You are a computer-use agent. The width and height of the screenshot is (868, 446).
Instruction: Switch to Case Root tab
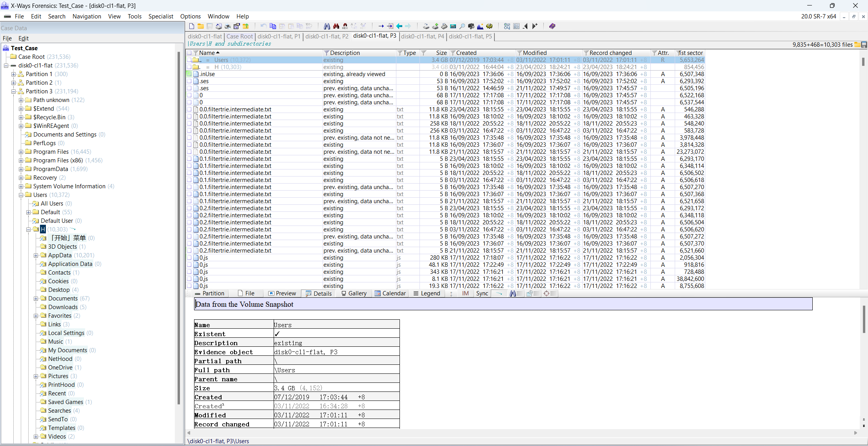(x=239, y=36)
